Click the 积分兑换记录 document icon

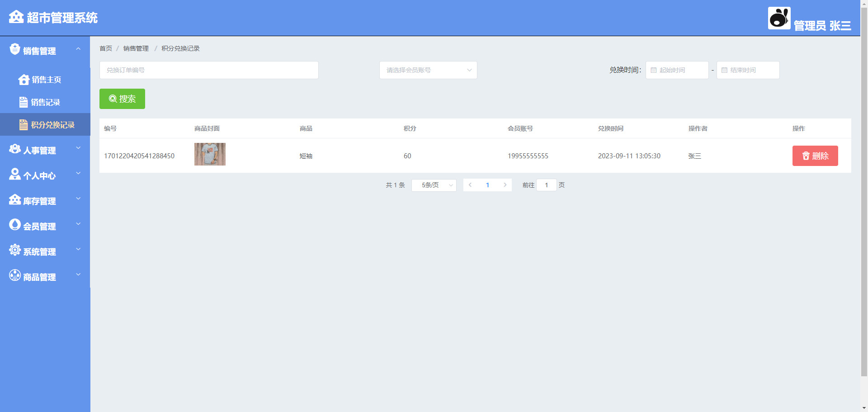pyautogui.click(x=24, y=125)
